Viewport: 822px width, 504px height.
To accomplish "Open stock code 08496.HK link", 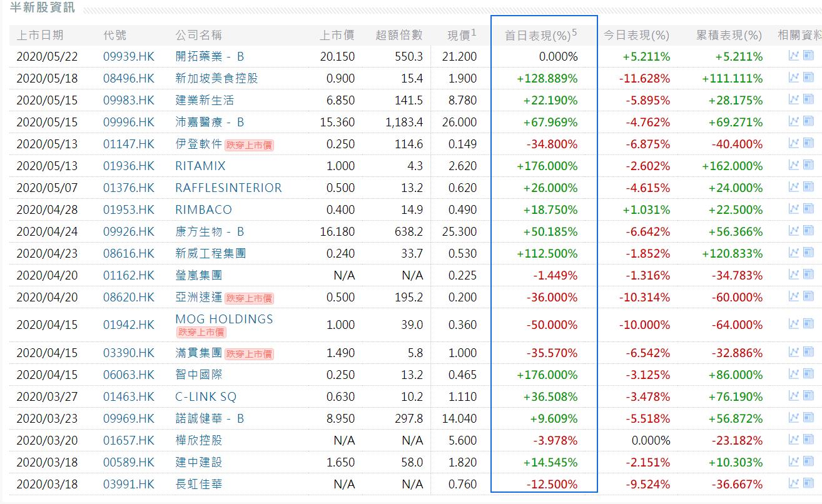I will tap(128, 78).
